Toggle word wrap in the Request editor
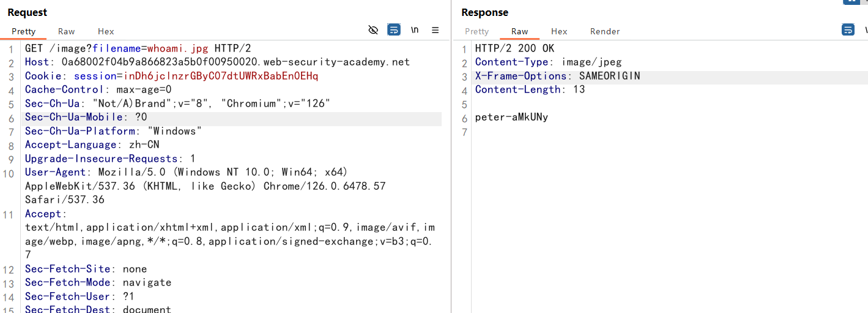 pyautogui.click(x=394, y=30)
